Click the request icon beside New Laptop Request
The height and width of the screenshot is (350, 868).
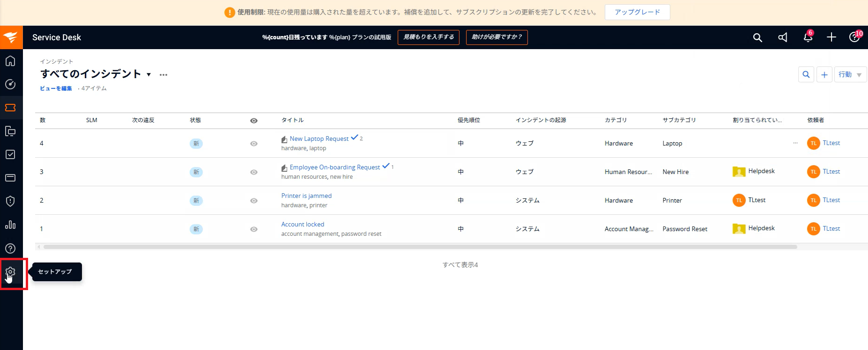[x=284, y=139]
